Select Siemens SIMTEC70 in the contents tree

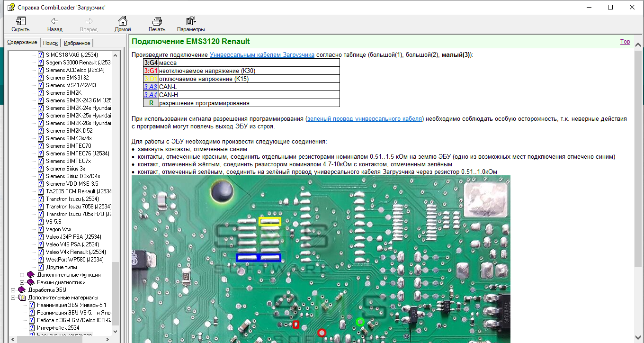click(x=69, y=146)
